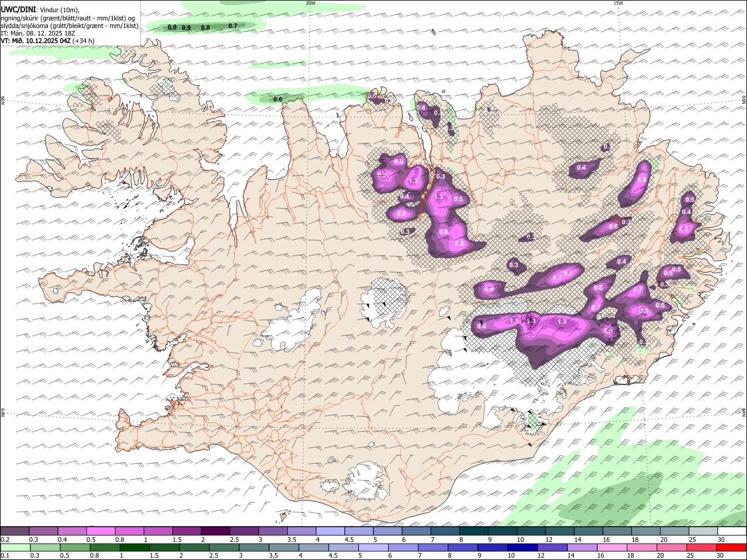The width and height of the screenshot is (747, 560).
Task: Select the 20 pink swatch in lower legend row
Action: 671,547
